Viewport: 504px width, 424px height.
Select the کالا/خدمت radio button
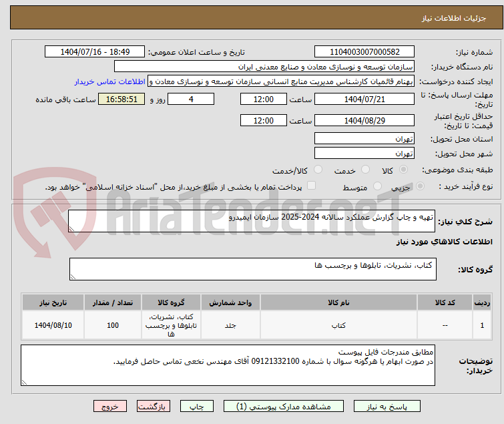pos(318,169)
